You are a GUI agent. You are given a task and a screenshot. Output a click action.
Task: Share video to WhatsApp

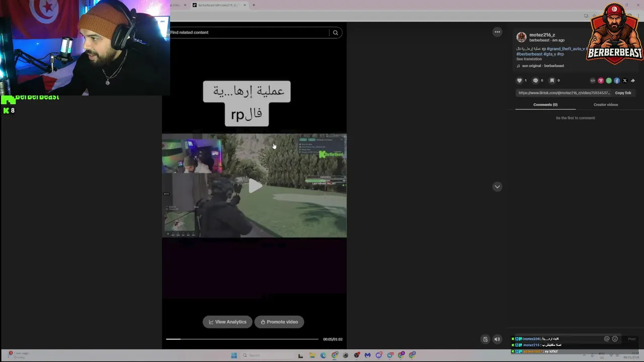tap(609, 80)
